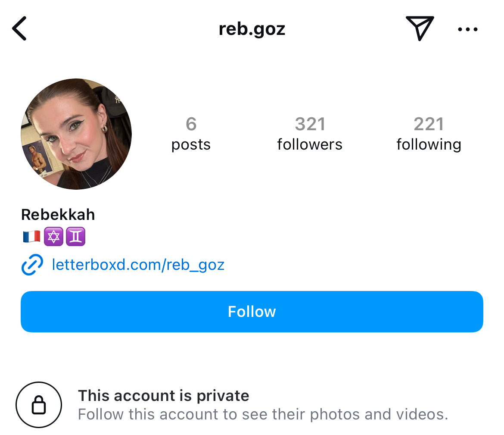Open Rebekkah's circular profile picture

pos(76,134)
